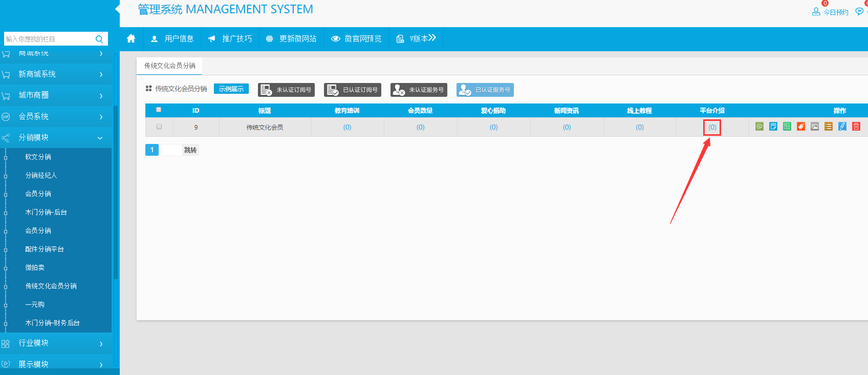The image size is (868, 375).
Task: Click the brown list icon in row 9
Action: click(829, 127)
